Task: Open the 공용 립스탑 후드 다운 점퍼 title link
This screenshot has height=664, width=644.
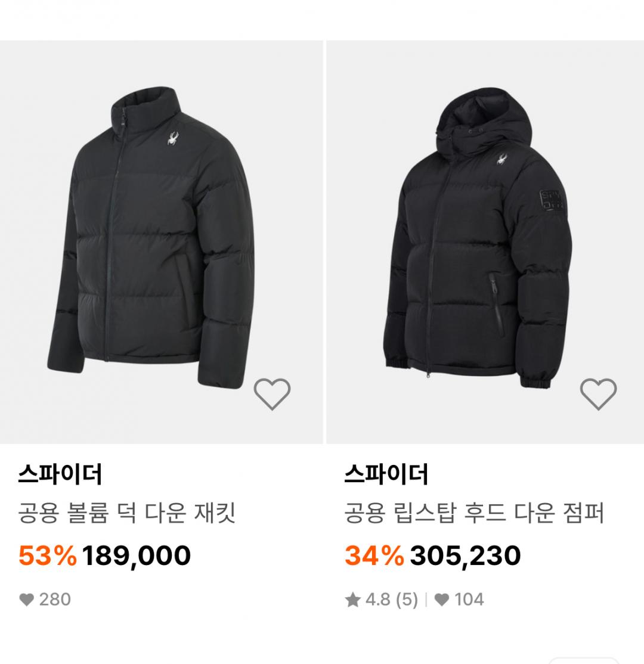Action: (x=474, y=513)
